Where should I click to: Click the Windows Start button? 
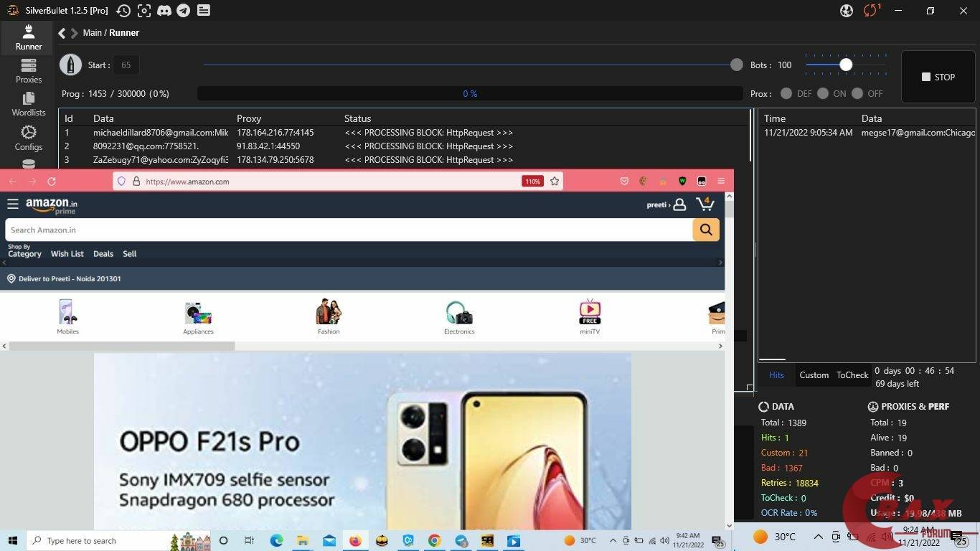[13, 541]
